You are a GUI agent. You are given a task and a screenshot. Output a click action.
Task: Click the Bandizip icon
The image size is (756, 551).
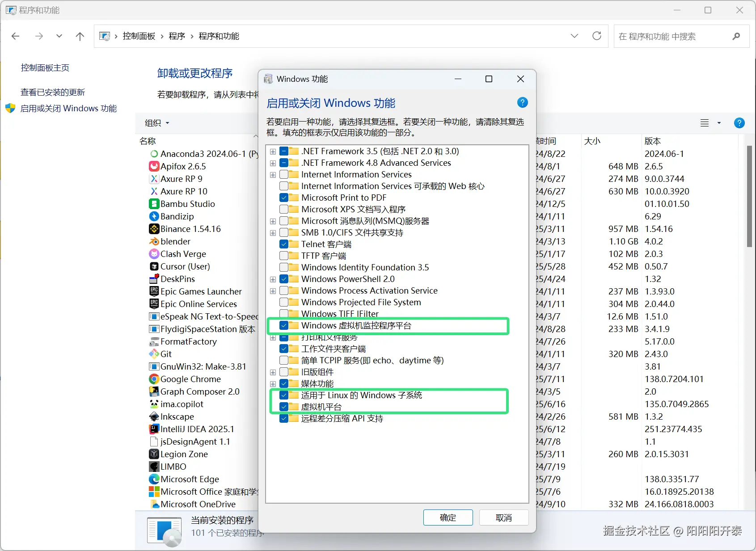tap(154, 216)
